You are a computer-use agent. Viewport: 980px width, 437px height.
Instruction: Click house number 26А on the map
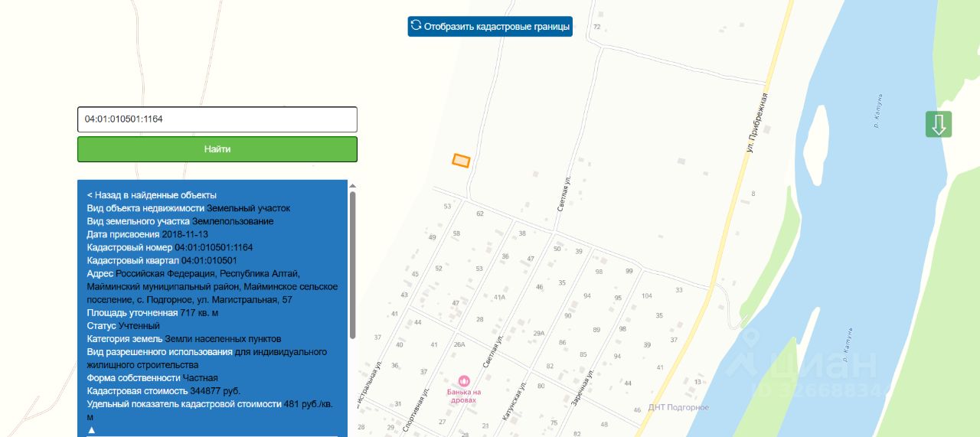point(459,345)
